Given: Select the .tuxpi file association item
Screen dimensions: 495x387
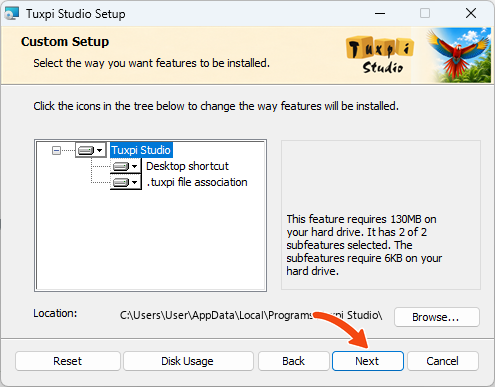Looking at the screenshot, I should tap(197, 182).
